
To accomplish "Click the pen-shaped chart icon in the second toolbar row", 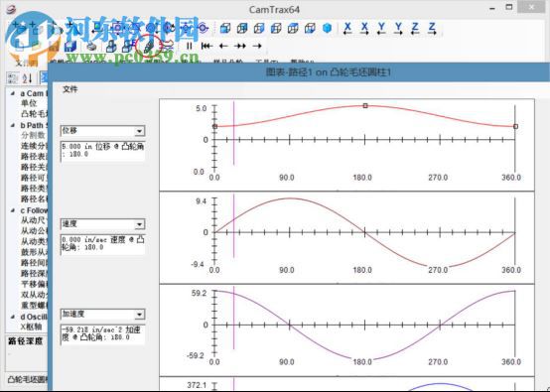I will click(150, 46).
